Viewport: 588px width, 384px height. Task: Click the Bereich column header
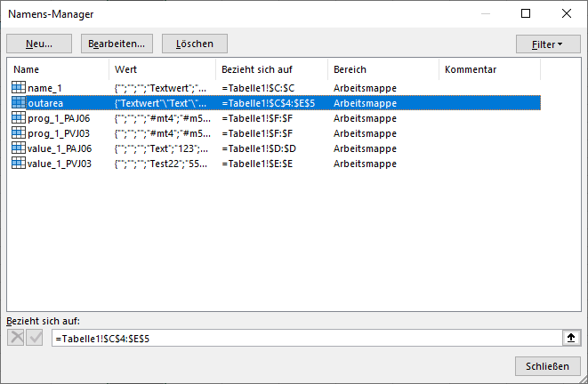pyautogui.click(x=383, y=69)
